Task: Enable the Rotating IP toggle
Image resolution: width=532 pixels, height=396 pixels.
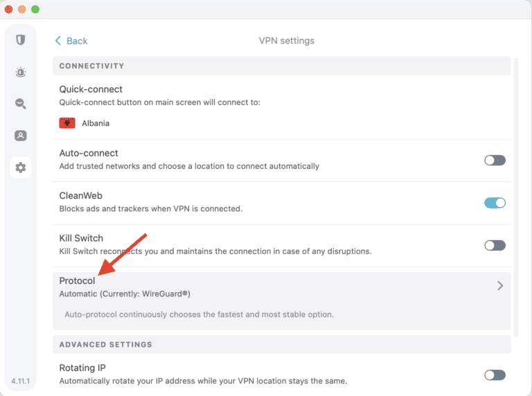Action: [x=495, y=375]
